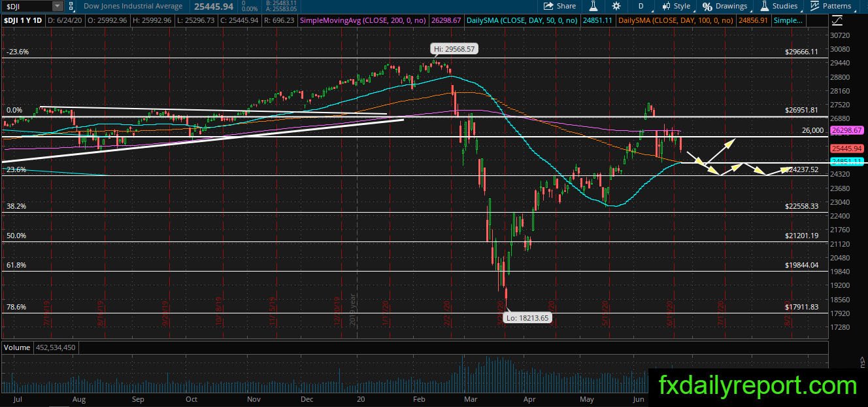
Task: Open the Patterns menu
Action: pos(831,6)
